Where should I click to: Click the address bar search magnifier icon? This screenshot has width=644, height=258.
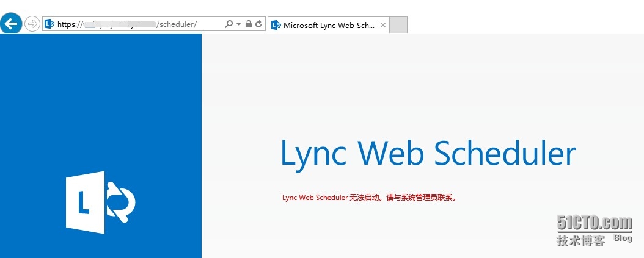[229, 24]
